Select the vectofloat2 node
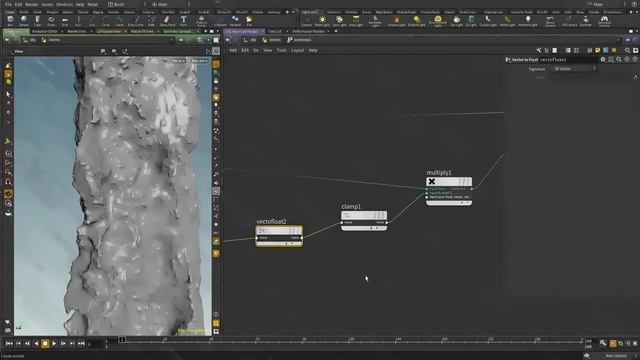Viewport: 640px width, 360px height. [x=279, y=236]
